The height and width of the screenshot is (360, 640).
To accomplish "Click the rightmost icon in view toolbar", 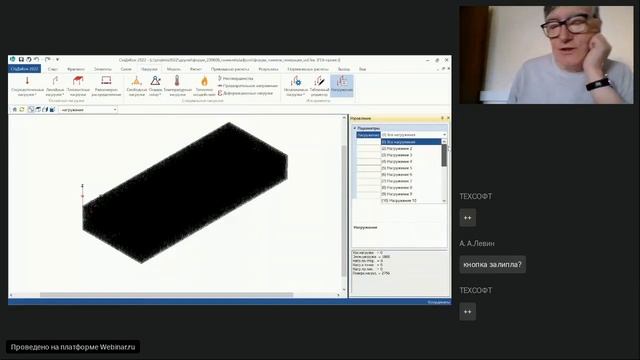I will (52, 109).
